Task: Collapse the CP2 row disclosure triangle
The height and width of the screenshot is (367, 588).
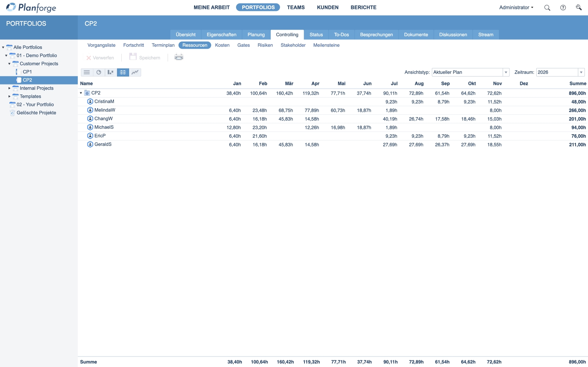Action: click(81, 93)
